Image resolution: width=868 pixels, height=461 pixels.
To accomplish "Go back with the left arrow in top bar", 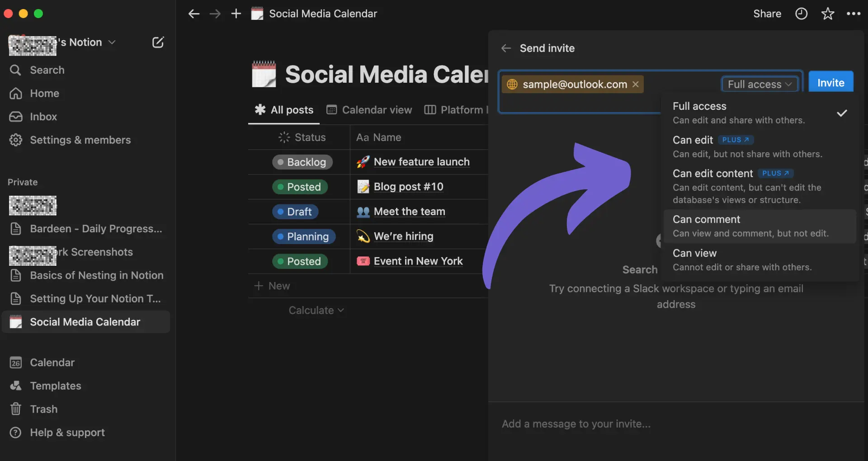I will [194, 14].
